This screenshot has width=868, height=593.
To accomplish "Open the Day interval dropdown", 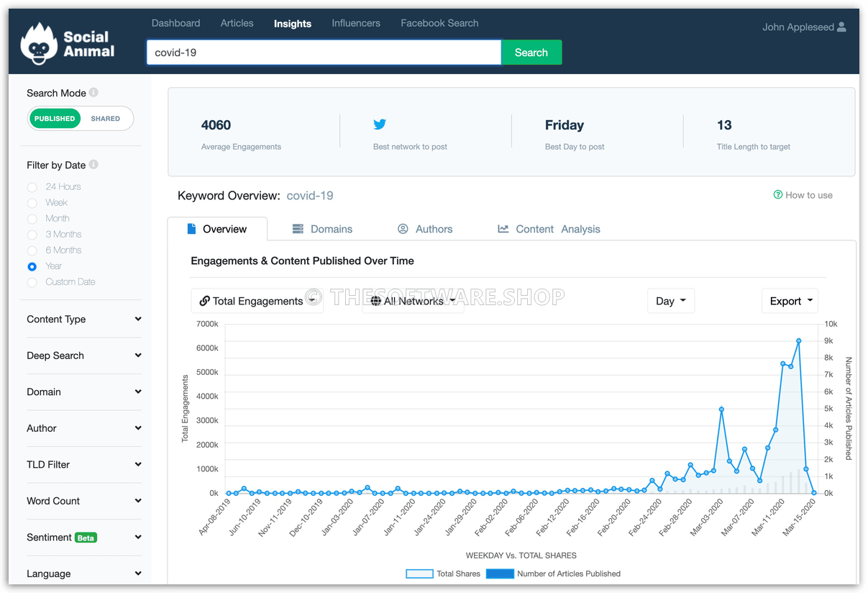I will pos(670,301).
